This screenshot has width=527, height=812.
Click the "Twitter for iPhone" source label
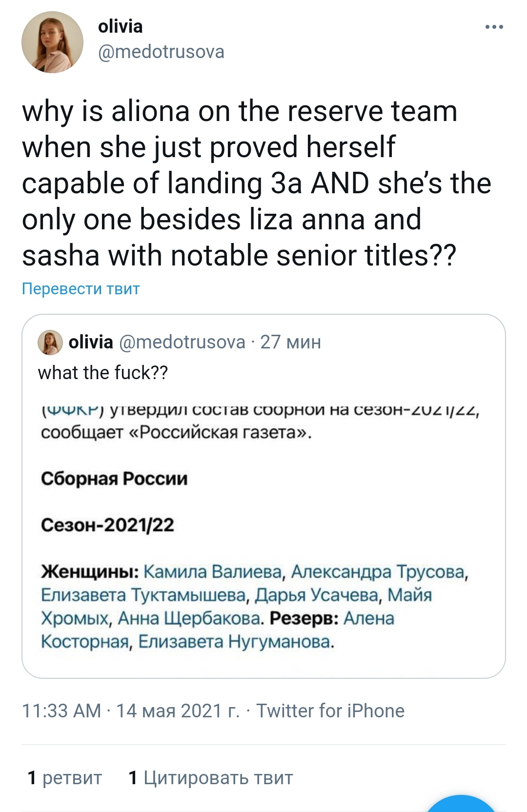pyautogui.click(x=330, y=711)
